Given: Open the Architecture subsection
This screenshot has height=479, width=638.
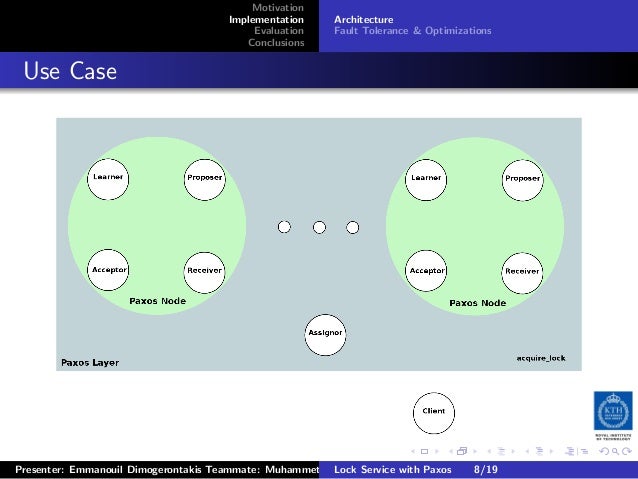Looking at the screenshot, I should click(x=364, y=20).
